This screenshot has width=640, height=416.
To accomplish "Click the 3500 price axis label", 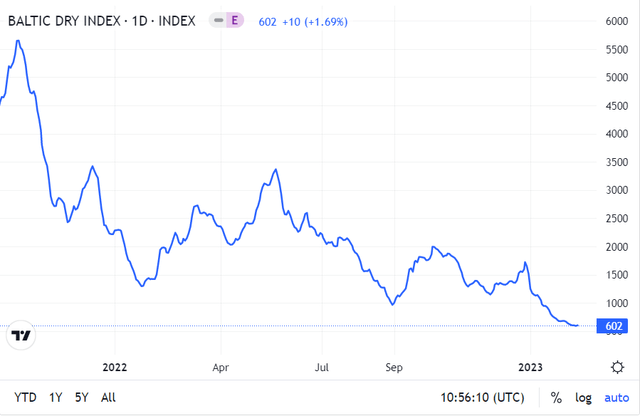I will pos(617,162).
